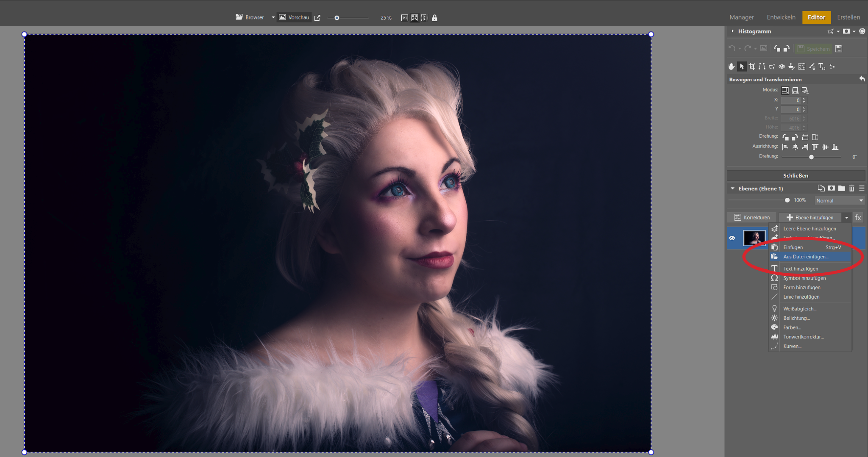Flip layer horizontally in Drehung row
Screen dimensions: 868x457
pos(805,137)
